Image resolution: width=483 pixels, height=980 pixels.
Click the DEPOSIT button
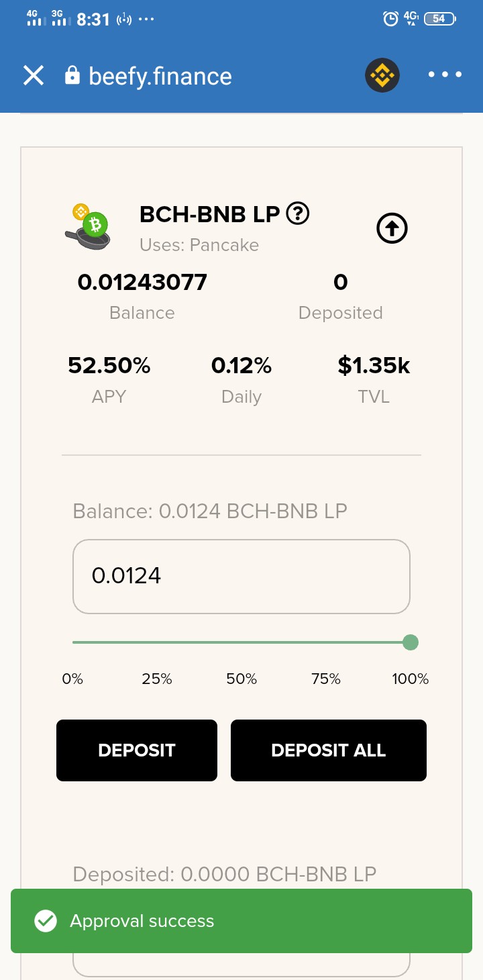pos(137,750)
